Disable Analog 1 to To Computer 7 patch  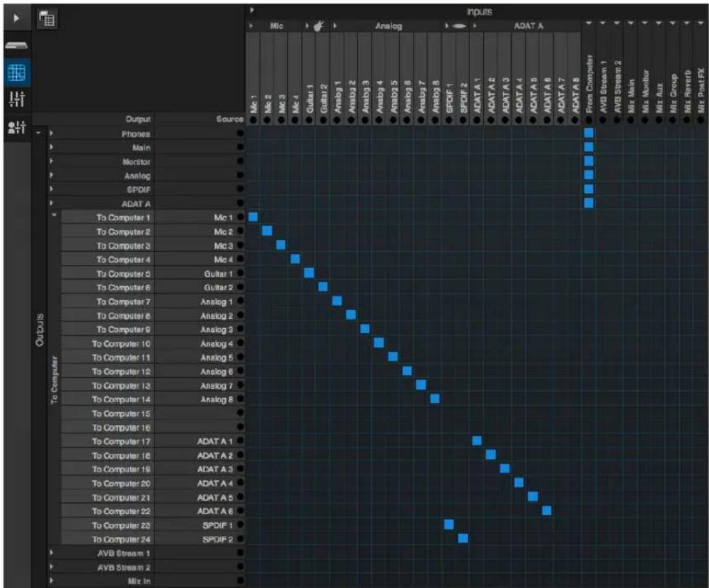click(337, 301)
